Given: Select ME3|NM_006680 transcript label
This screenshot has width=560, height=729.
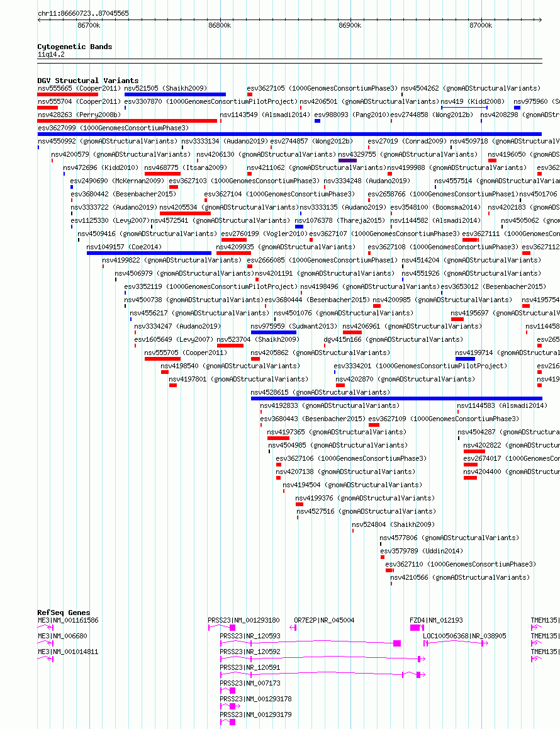Looking at the screenshot, I should tap(62, 636).
